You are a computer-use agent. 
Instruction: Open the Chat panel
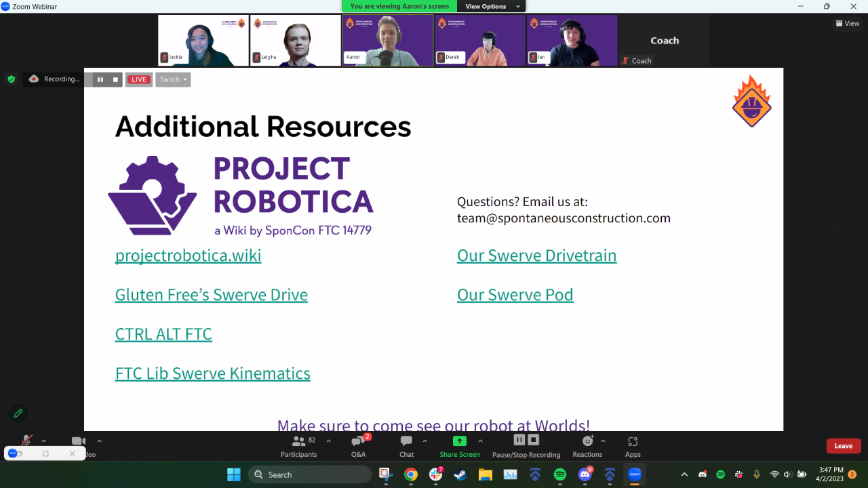[x=406, y=447]
